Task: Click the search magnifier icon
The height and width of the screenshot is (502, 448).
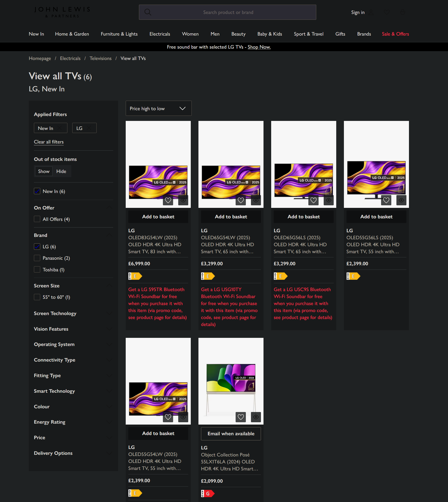Action: point(148,12)
